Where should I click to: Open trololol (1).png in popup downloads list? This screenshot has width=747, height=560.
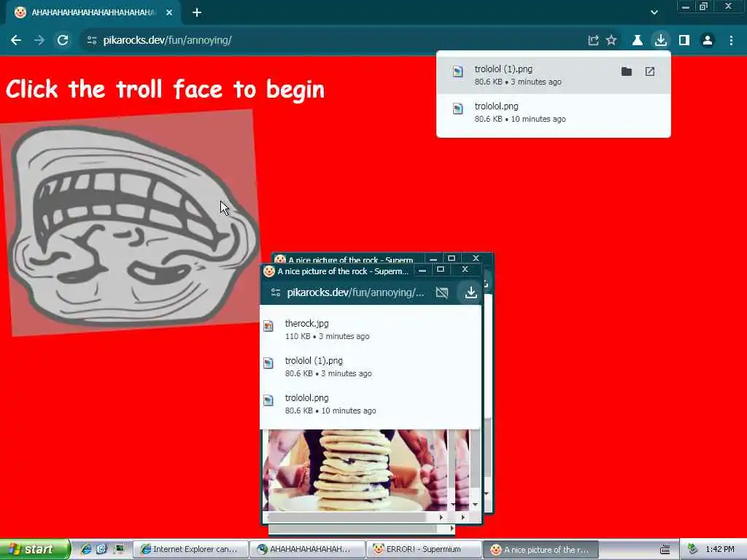click(x=371, y=367)
